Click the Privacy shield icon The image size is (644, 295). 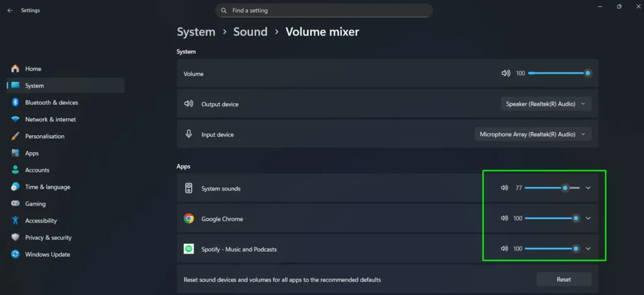click(x=15, y=237)
